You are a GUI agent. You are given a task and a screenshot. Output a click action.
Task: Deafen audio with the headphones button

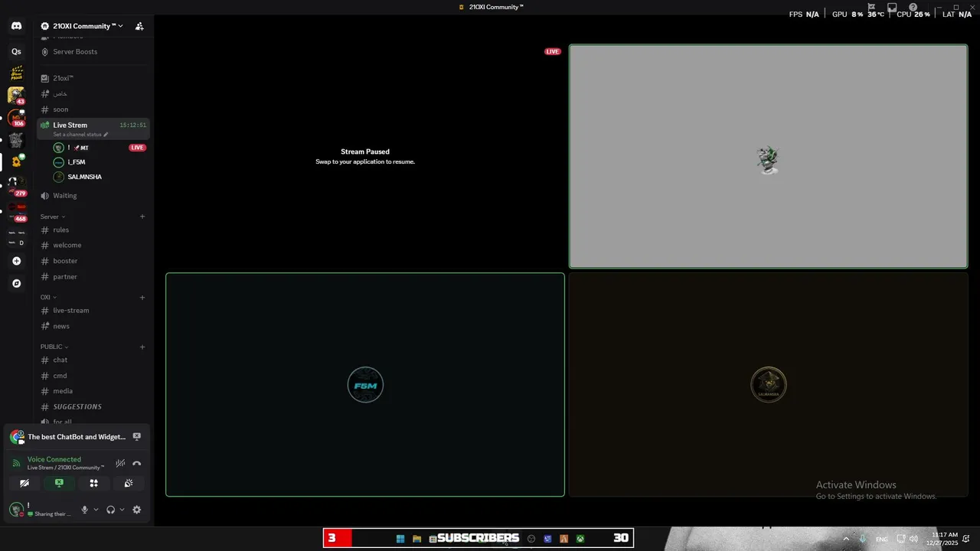pos(110,510)
